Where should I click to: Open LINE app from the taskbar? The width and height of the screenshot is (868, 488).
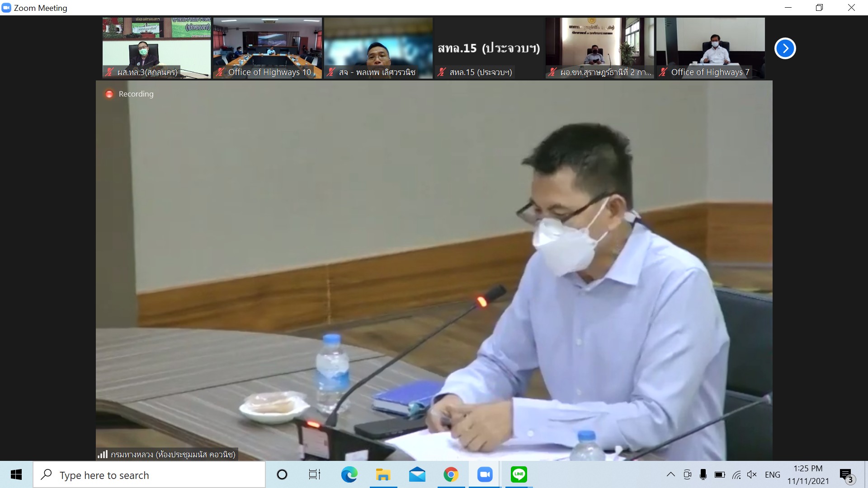pyautogui.click(x=519, y=474)
